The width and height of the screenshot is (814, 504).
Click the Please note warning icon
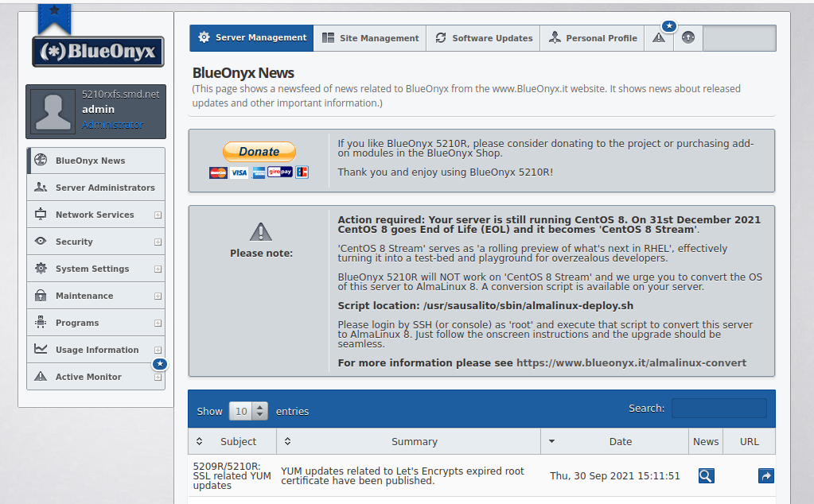tap(261, 232)
